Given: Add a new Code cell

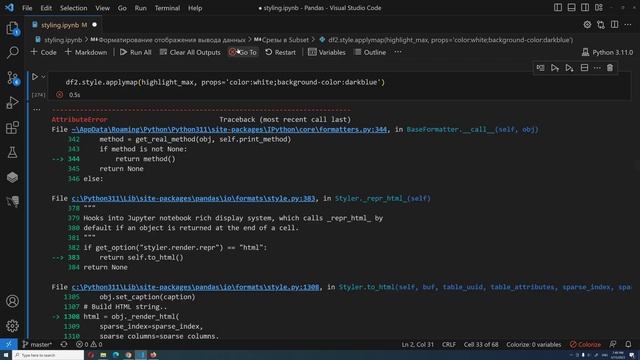Looking at the screenshot, I should click(x=43, y=52).
